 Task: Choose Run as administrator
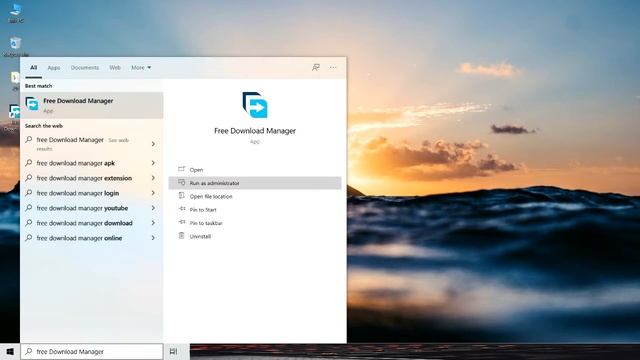pos(215,183)
